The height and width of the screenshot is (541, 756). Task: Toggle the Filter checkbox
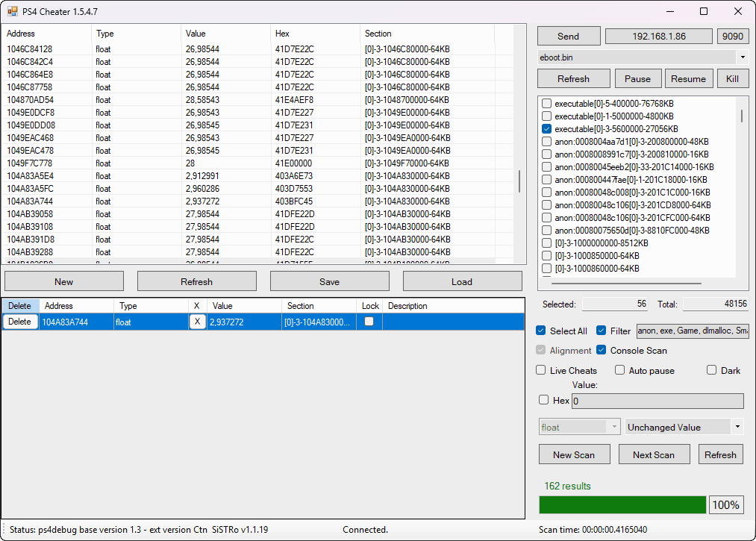tap(601, 331)
